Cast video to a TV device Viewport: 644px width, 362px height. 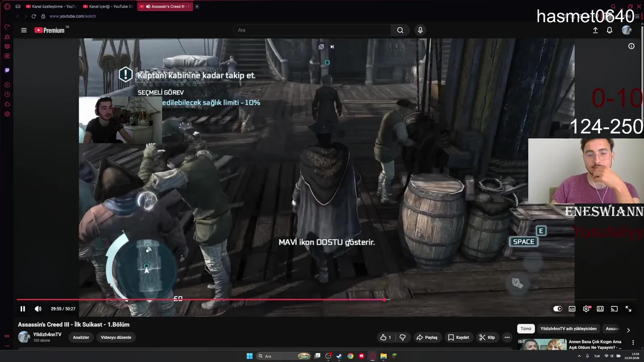(614, 309)
